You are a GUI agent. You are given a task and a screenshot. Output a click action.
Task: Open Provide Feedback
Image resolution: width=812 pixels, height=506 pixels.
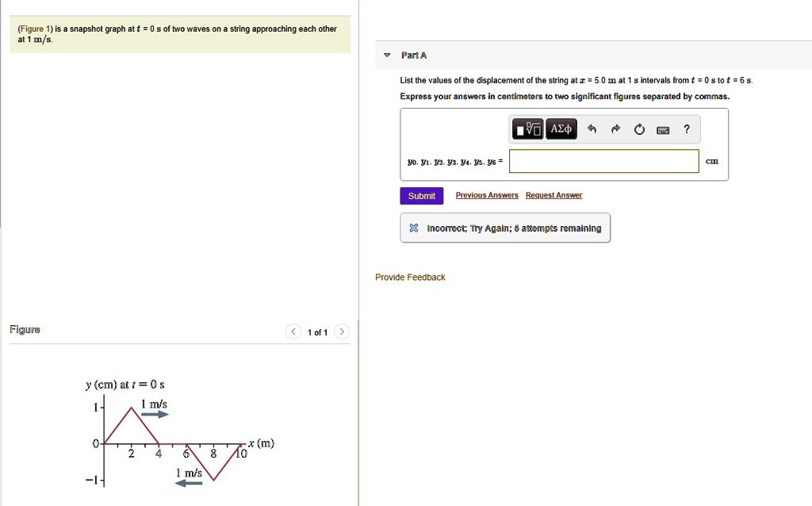(410, 277)
